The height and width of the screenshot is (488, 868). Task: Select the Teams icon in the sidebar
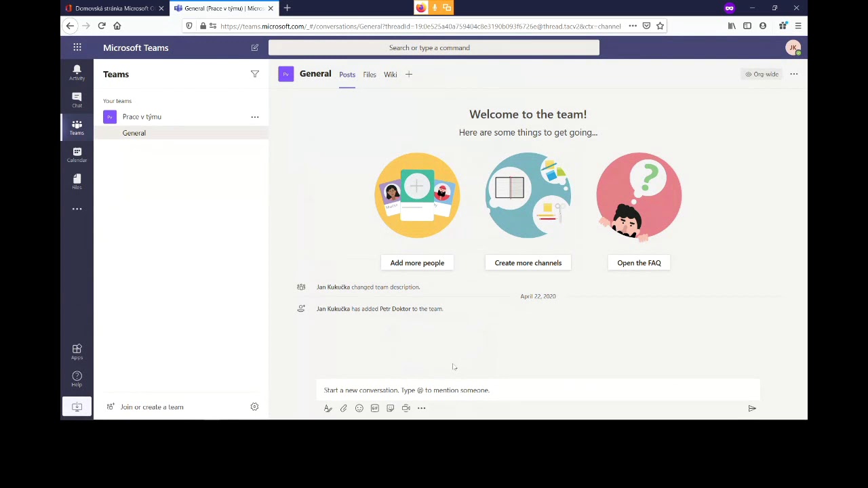click(x=77, y=127)
